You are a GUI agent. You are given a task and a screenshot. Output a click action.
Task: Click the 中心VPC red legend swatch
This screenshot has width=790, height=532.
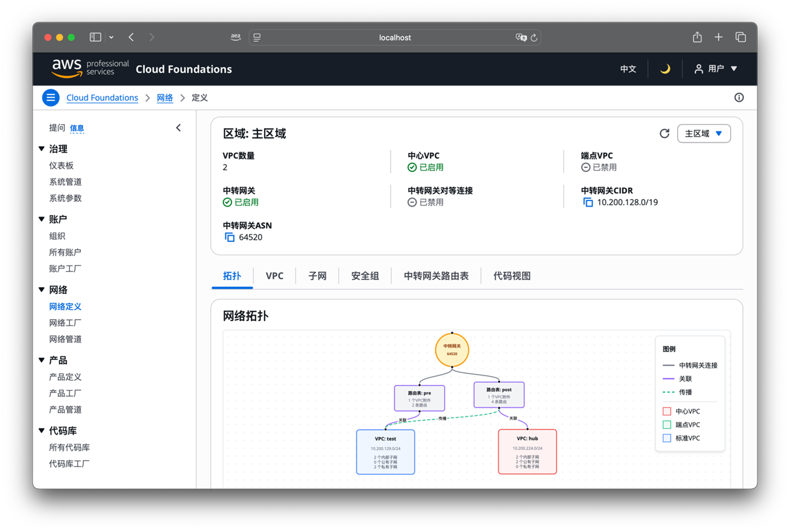667,411
